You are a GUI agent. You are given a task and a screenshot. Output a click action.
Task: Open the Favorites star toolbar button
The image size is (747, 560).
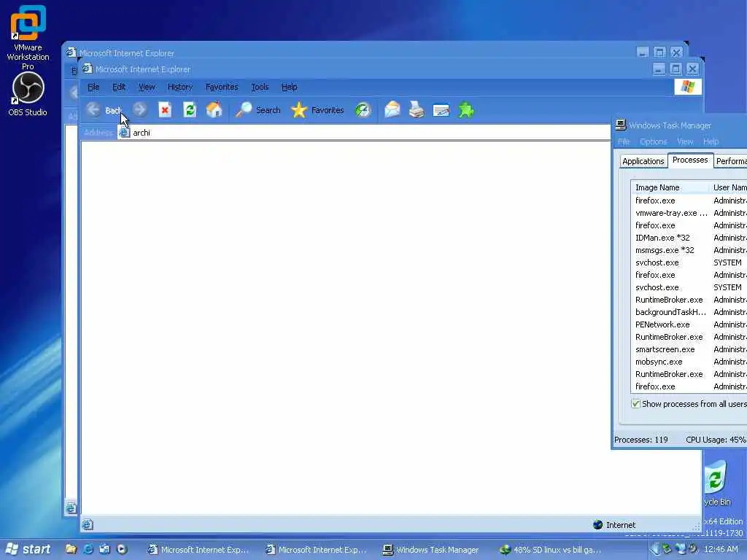[317, 110]
